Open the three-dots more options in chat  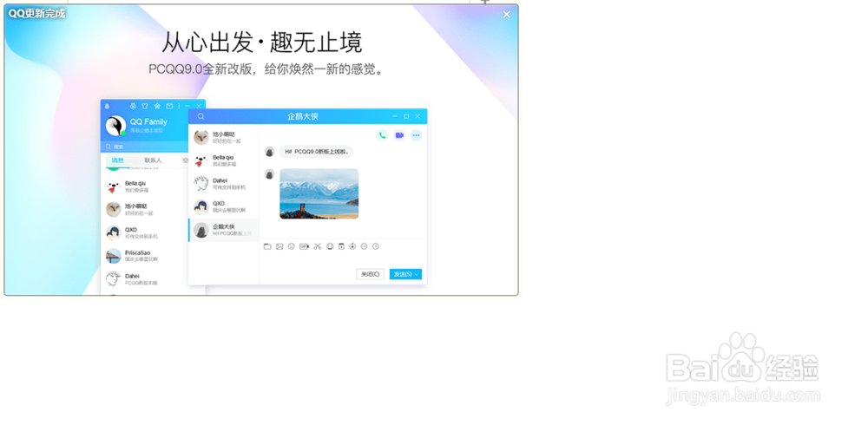417,135
